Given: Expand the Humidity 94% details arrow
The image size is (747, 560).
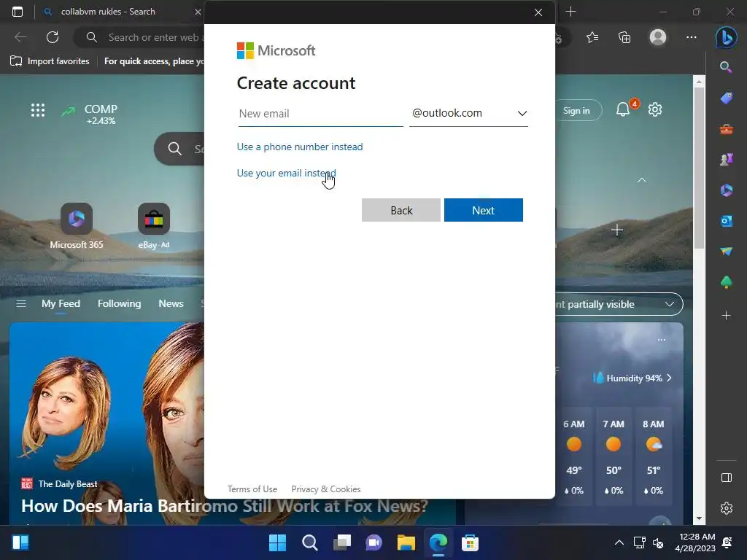Looking at the screenshot, I should pyautogui.click(x=670, y=378).
